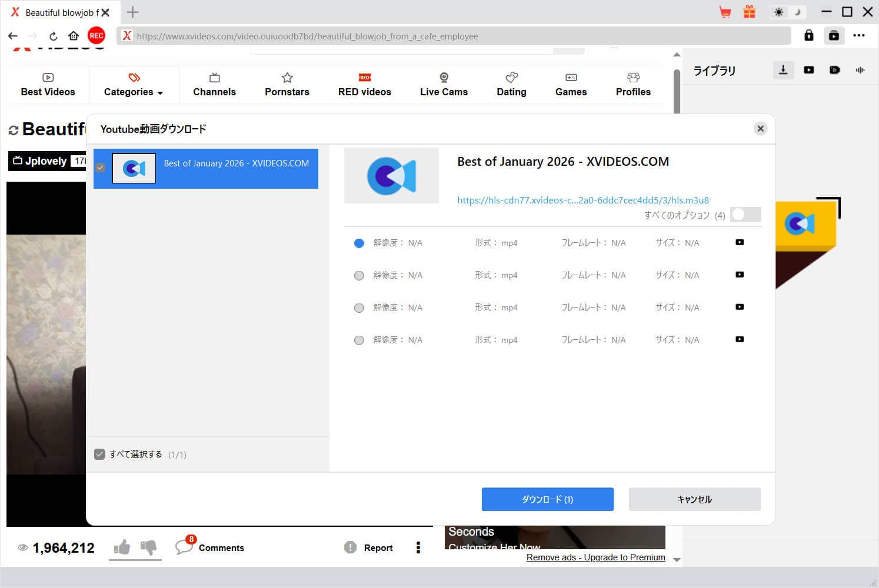The image size is (879, 588).
Task: Open the vertical dots menu near Report
Action: [x=418, y=547]
